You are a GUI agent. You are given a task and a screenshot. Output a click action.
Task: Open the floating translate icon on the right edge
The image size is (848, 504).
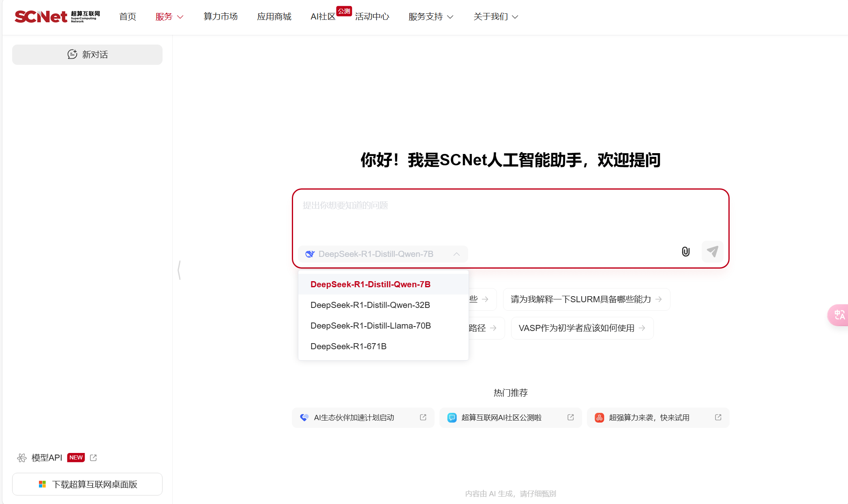click(840, 315)
